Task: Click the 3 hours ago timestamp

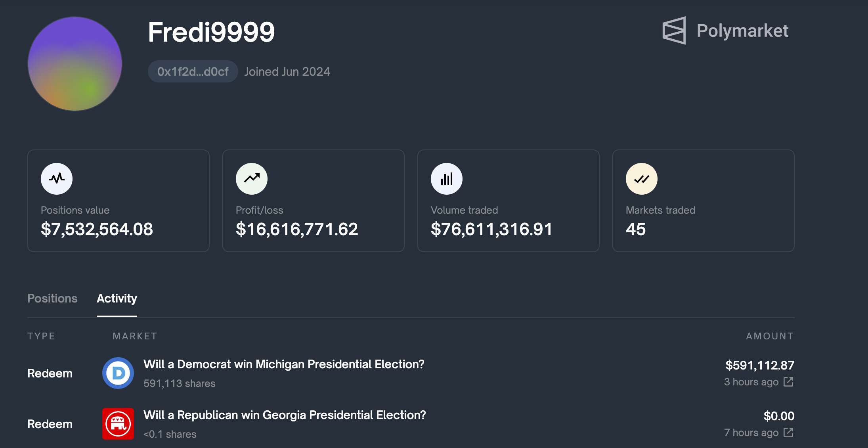Action: pos(751,382)
